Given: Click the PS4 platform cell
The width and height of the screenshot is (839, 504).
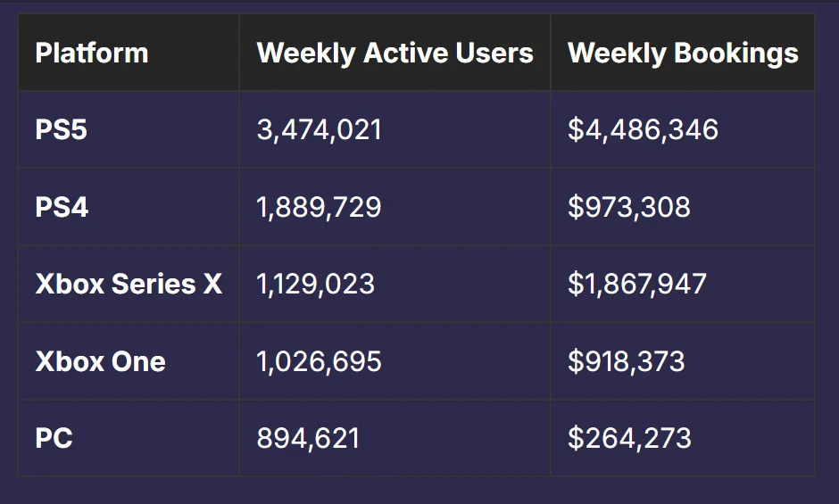Looking at the screenshot, I should [62, 207].
